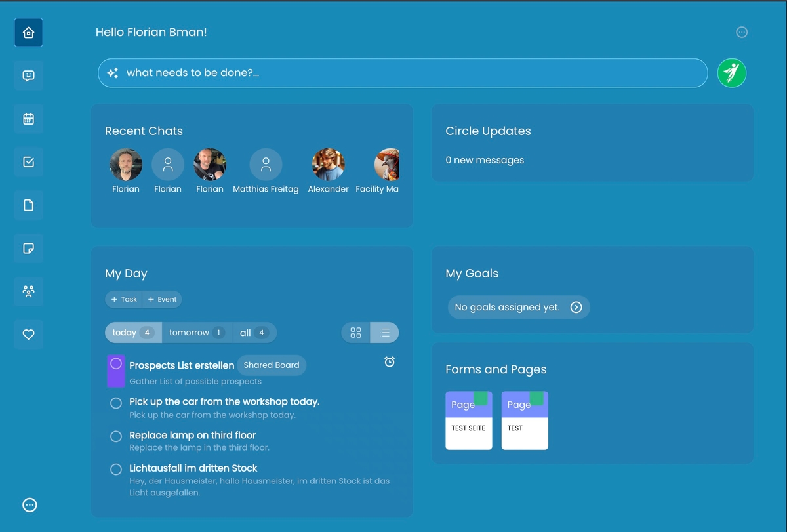
Task: Open the more options menu at top right
Action: coord(742,32)
